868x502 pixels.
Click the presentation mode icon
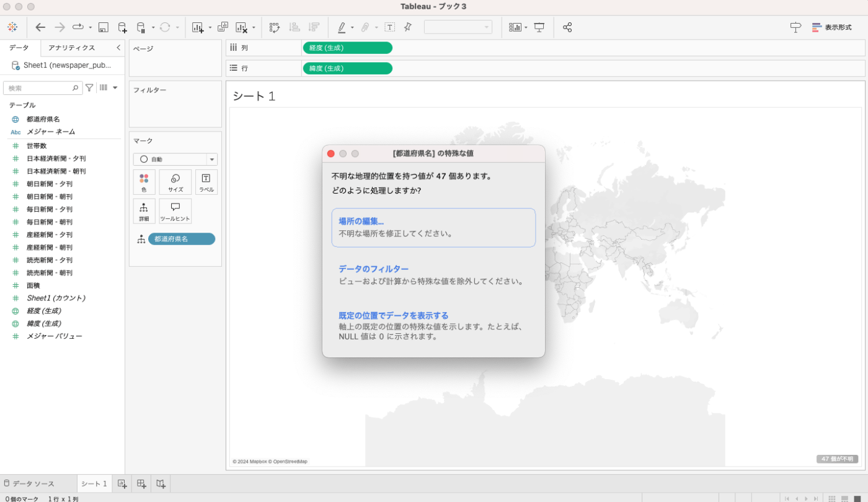539,27
